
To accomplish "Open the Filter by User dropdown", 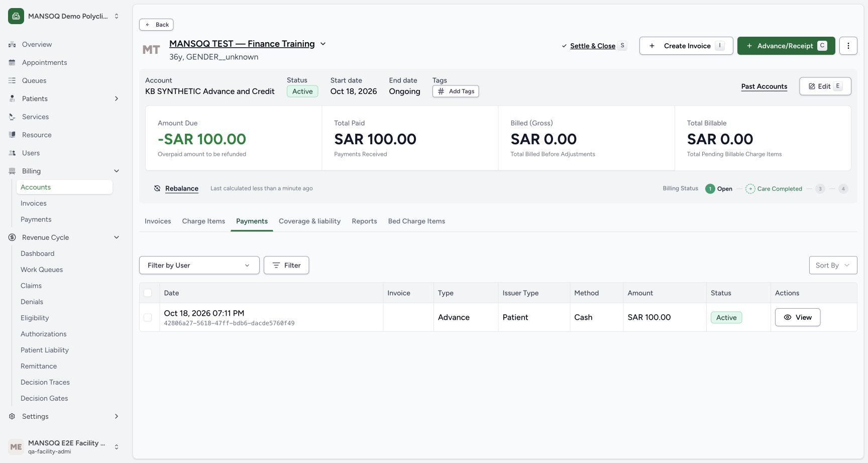I will coord(199,265).
